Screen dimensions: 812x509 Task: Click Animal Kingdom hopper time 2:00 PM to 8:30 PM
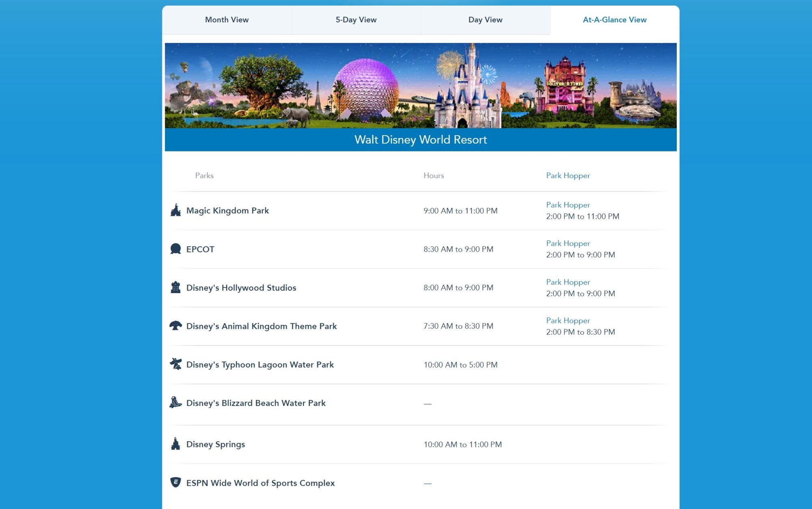(x=581, y=332)
